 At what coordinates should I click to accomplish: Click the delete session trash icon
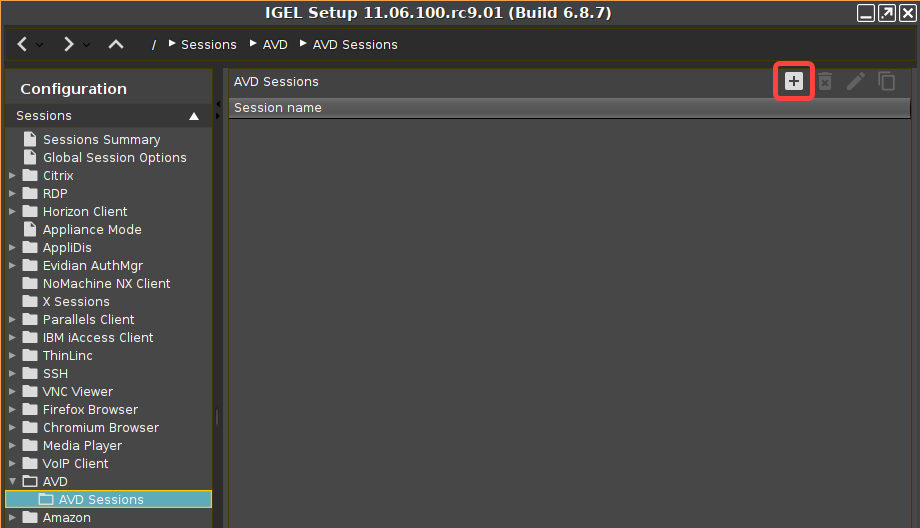point(824,81)
